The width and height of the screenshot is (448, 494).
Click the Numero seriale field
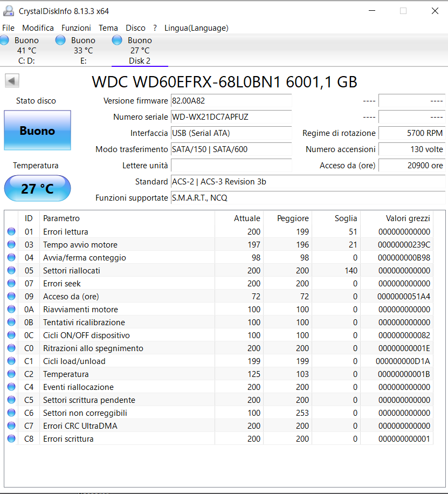[x=231, y=117]
